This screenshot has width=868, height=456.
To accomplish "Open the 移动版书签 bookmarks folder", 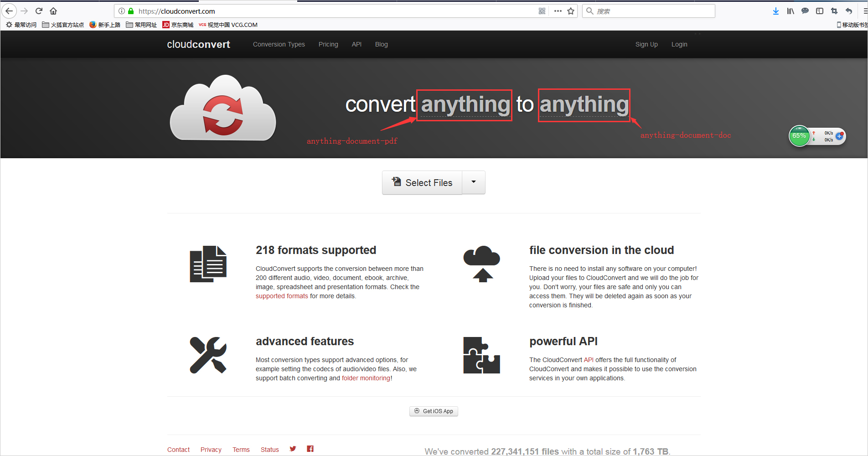I will 852,25.
